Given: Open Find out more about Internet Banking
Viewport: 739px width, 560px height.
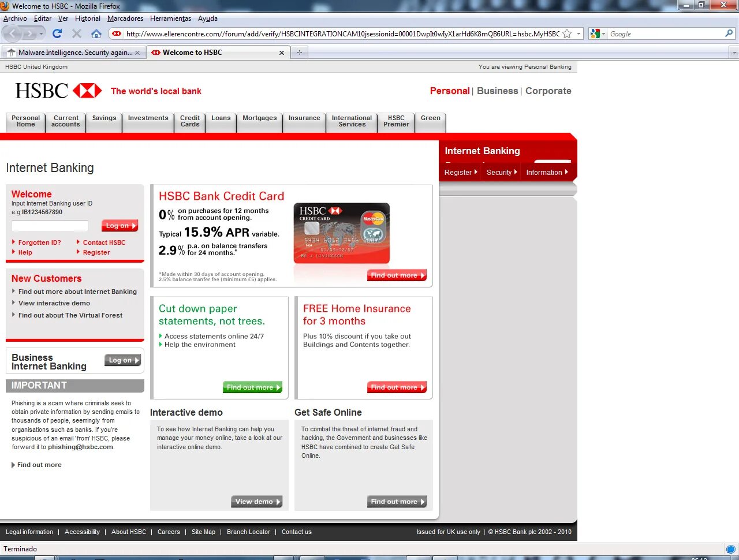Looking at the screenshot, I should pos(77,292).
